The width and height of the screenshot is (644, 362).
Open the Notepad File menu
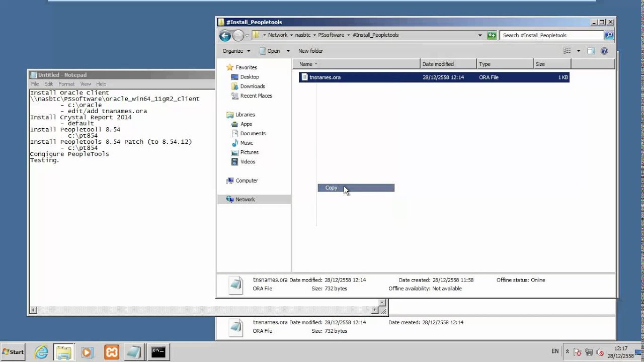coord(35,84)
